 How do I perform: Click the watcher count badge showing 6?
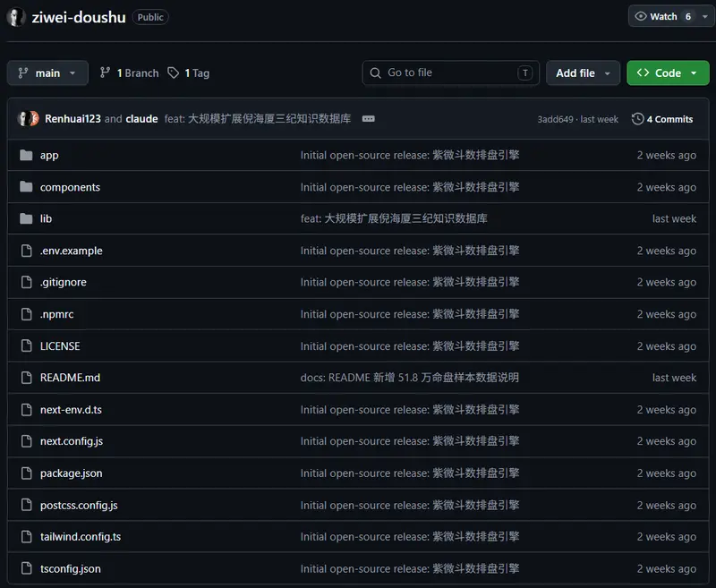coord(688,16)
